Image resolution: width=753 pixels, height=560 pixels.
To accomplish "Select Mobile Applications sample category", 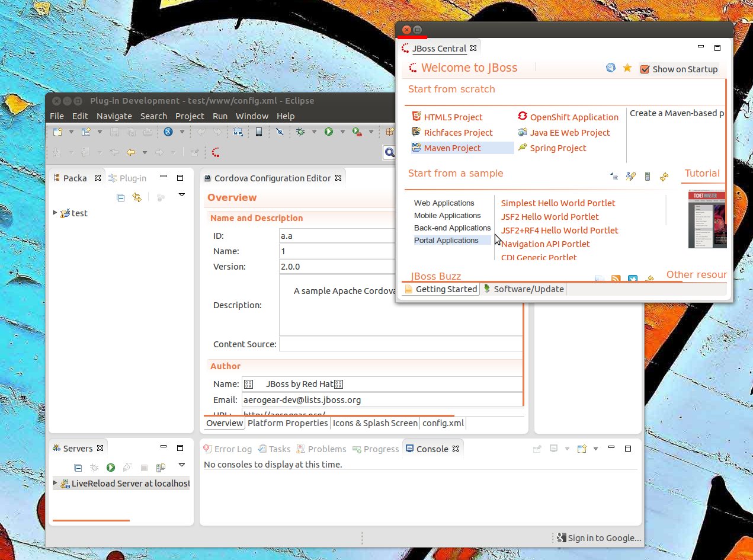I will click(x=447, y=215).
